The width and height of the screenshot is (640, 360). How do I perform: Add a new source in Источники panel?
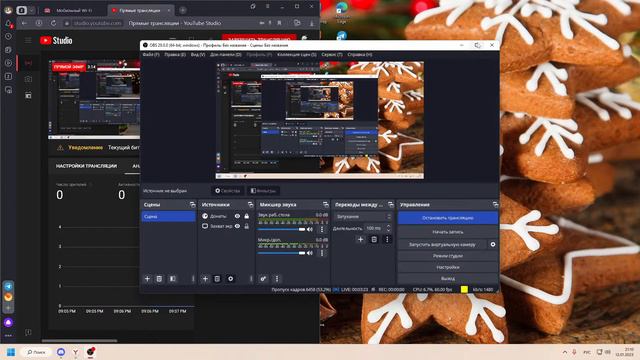tap(205, 279)
